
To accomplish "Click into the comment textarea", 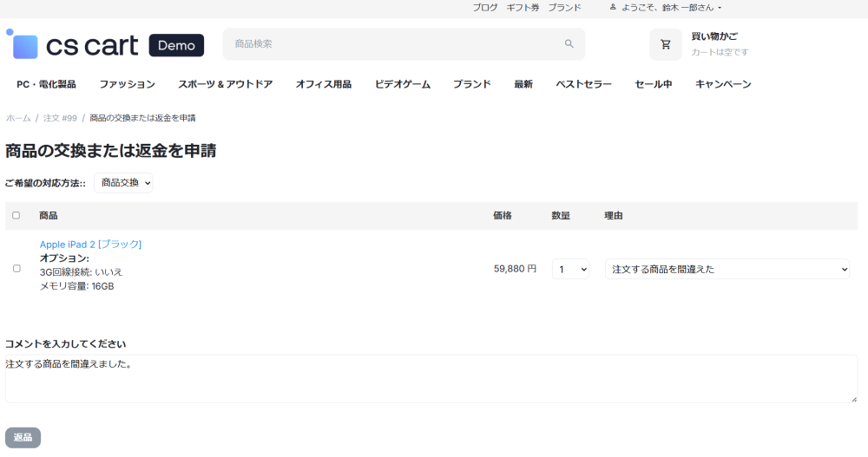I will [x=431, y=378].
